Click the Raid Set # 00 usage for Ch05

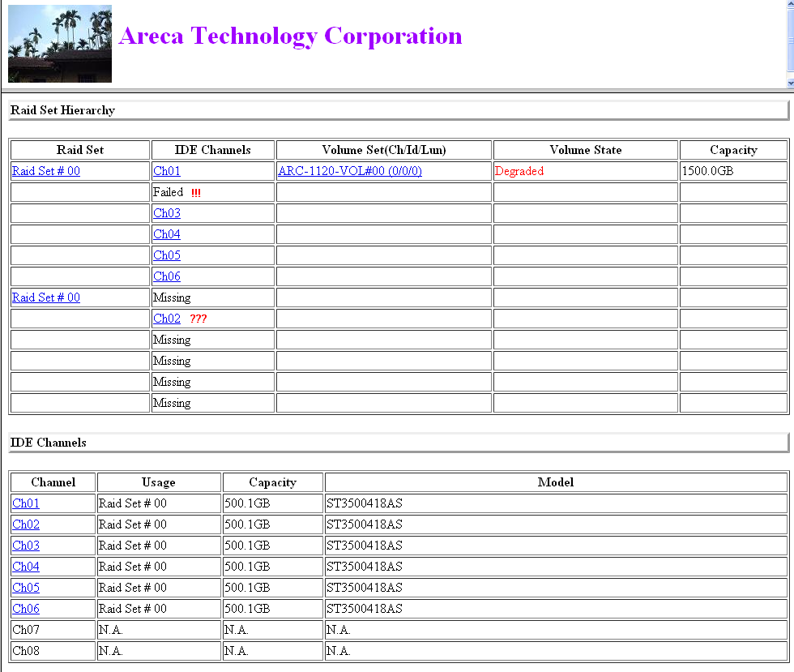pos(133,588)
